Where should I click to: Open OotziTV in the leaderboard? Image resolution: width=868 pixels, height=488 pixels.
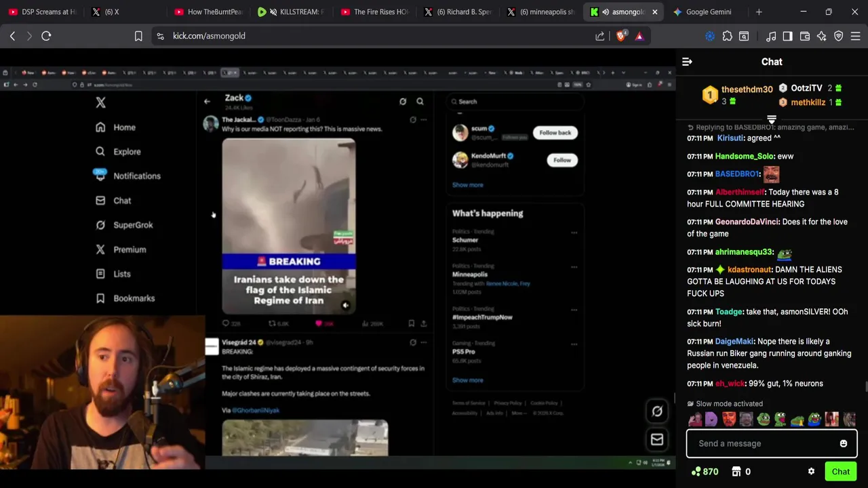[806, 88]
